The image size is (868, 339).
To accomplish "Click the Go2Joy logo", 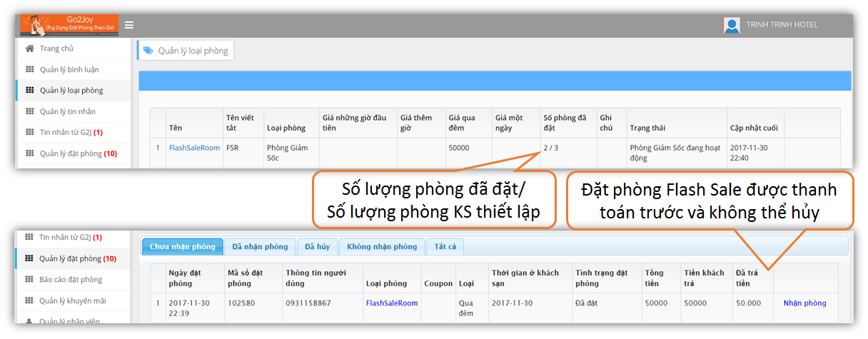I will point(70,24).
